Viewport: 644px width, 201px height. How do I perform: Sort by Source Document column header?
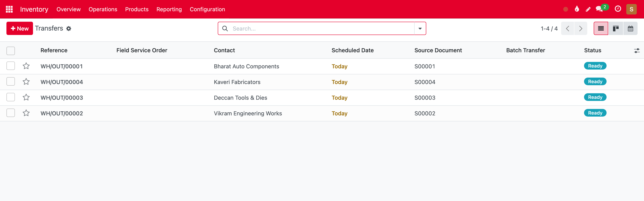[x=438, y=50]
